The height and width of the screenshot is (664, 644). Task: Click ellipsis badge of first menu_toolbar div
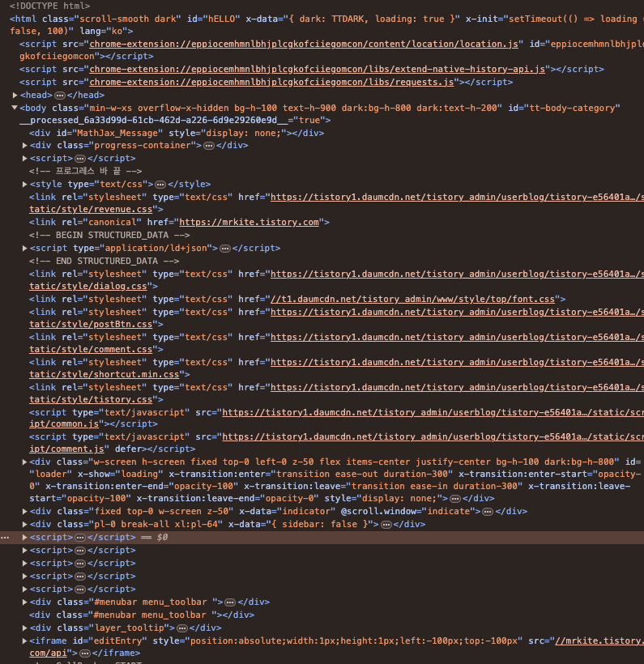point(230,602)
